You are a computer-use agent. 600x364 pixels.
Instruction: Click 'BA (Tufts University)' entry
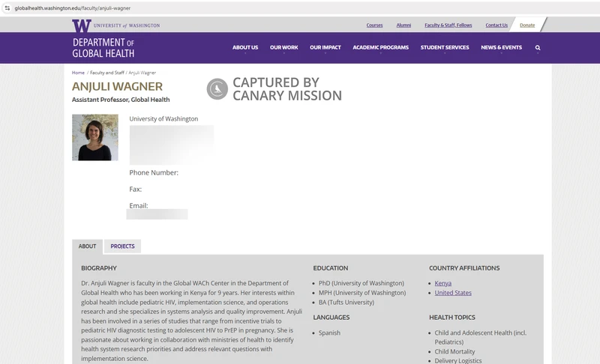click(346, 303)
